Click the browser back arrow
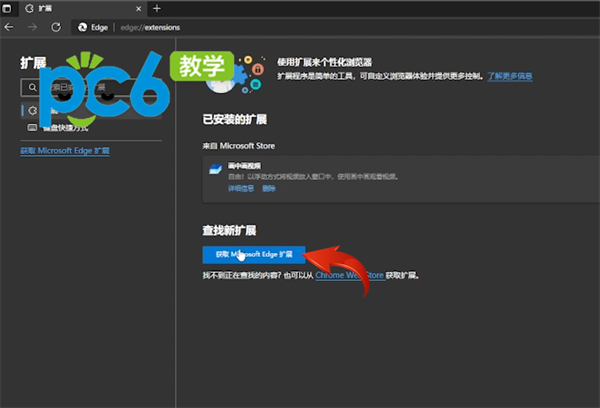 tap(9, 27)
